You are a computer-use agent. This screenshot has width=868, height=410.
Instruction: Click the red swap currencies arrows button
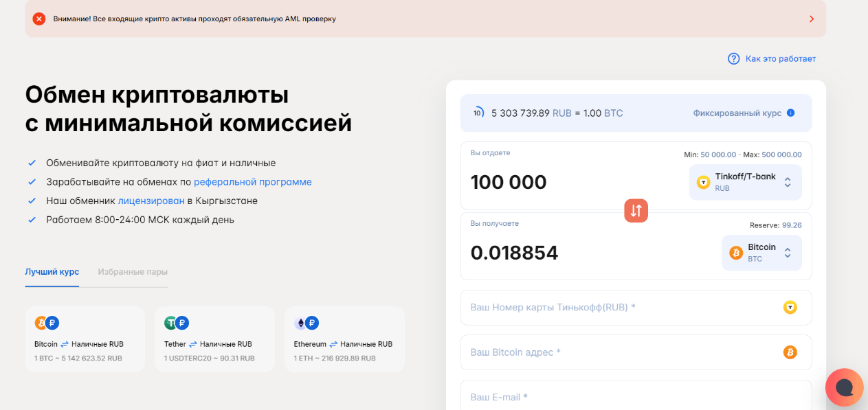click(636, 211)
